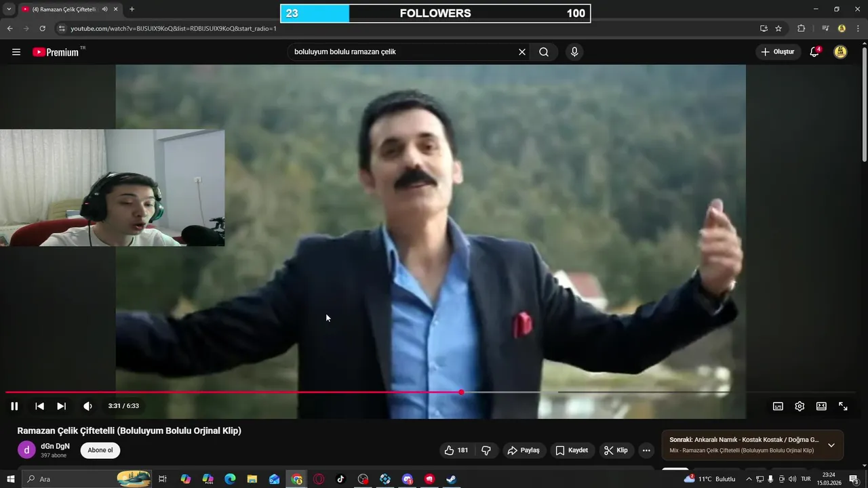This screenshot has height=488, width=868.
Task: Open dGn DgN channel avatar
Action: (x=26, y=450)
